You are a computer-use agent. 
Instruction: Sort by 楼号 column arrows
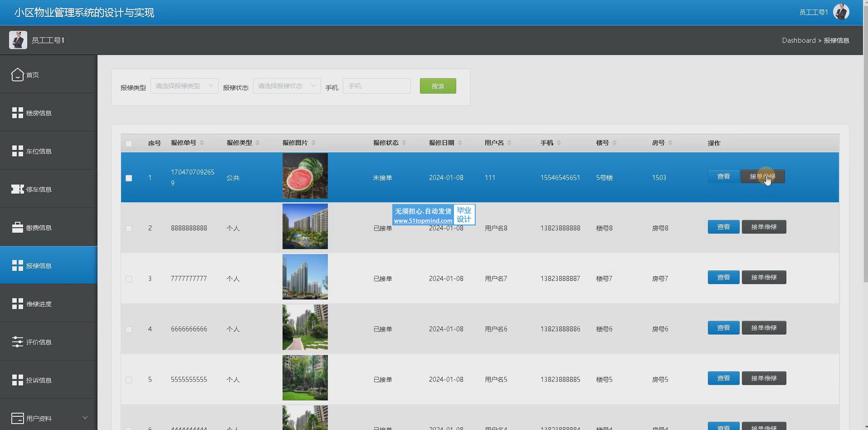[614, 143]
